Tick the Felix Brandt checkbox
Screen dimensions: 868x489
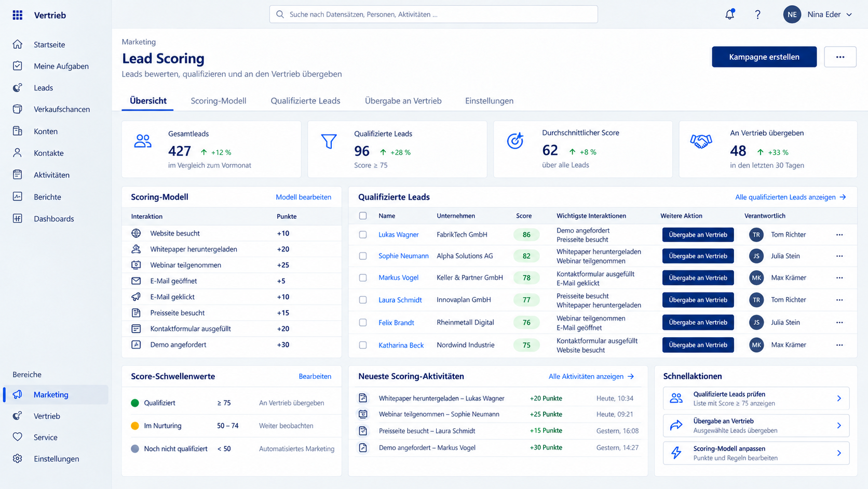point(363,322)
